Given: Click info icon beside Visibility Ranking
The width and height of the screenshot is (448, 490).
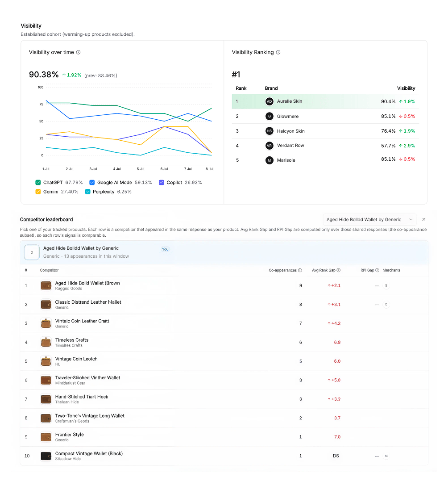Looking at the screenshot, I should tap(278, 52).
